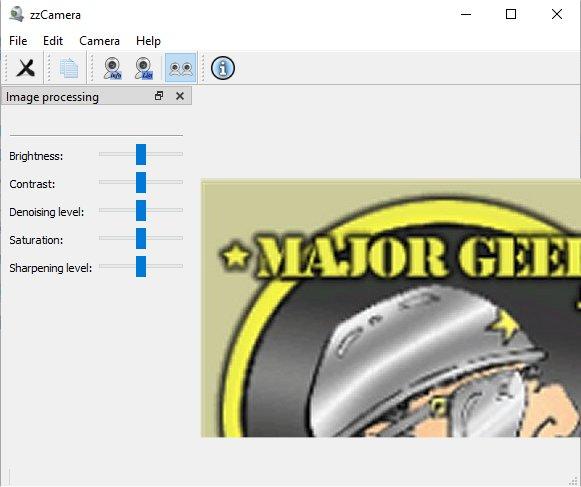The image size is (581, 487).
Task: Click the Saturation label
Action: click(x=36, y=240)
